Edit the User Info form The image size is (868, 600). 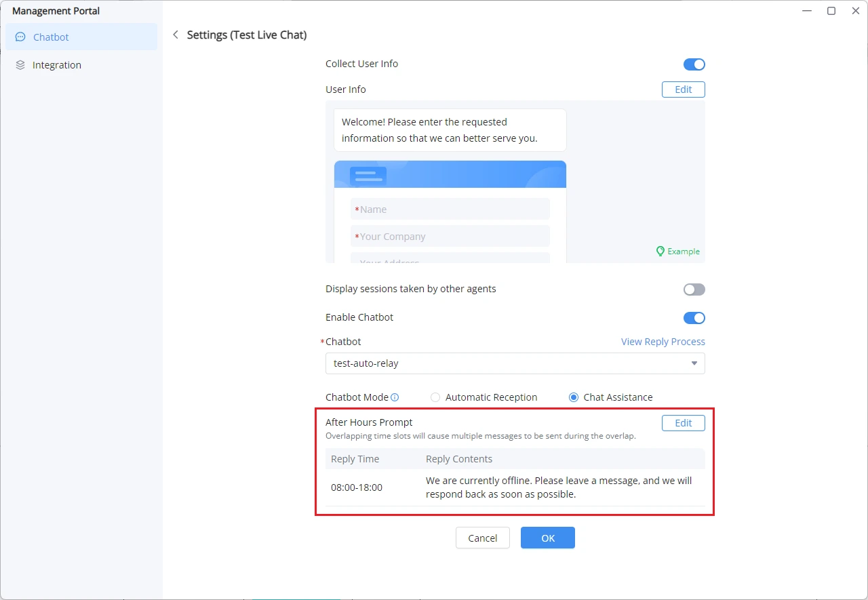[x=684, y=89]
